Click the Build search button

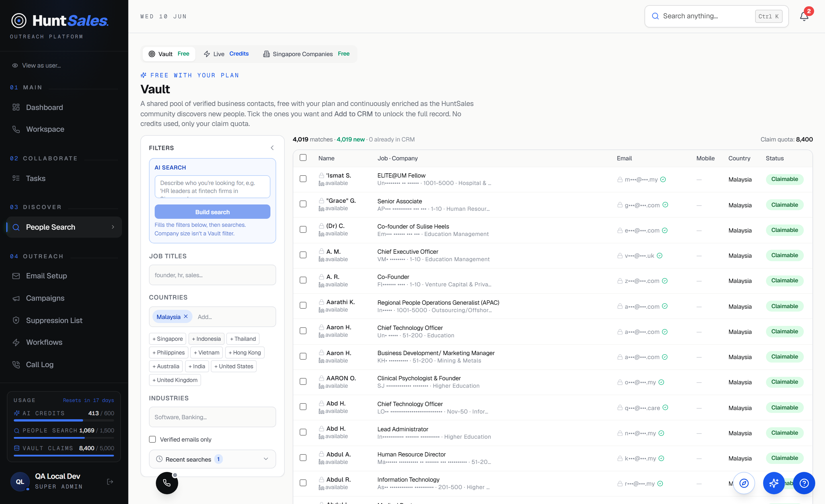(212, 212)
